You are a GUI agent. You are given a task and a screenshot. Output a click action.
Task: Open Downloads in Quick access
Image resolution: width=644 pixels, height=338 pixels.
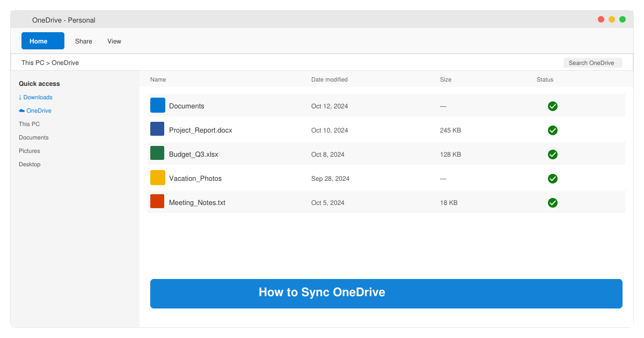(35, 97)
